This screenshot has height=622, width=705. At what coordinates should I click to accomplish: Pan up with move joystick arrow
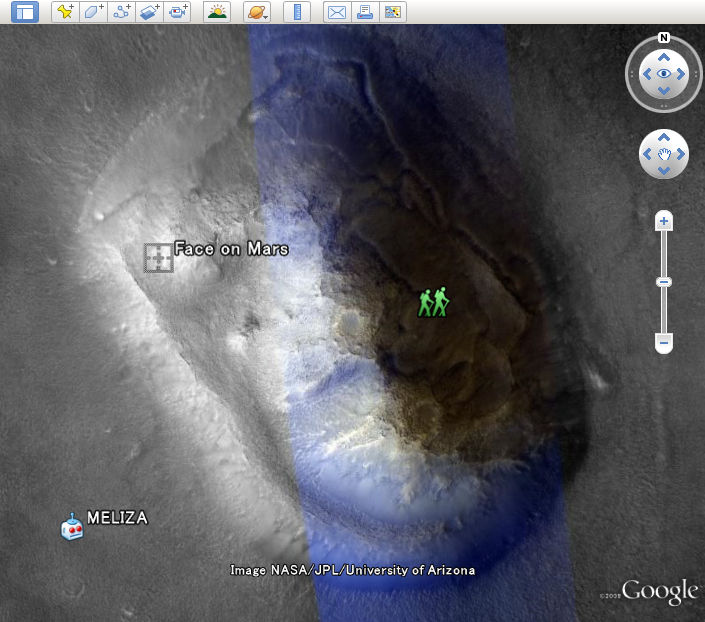point(664,138)
